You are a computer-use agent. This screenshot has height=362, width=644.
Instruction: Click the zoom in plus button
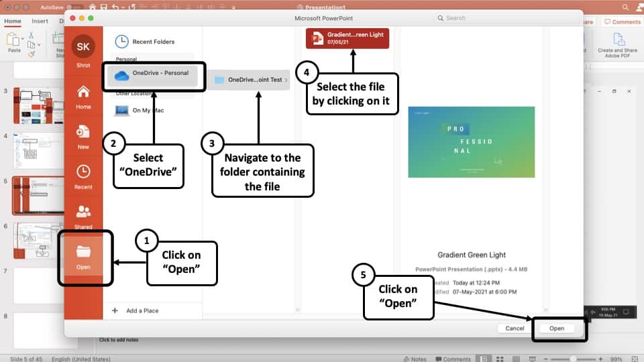600,359
